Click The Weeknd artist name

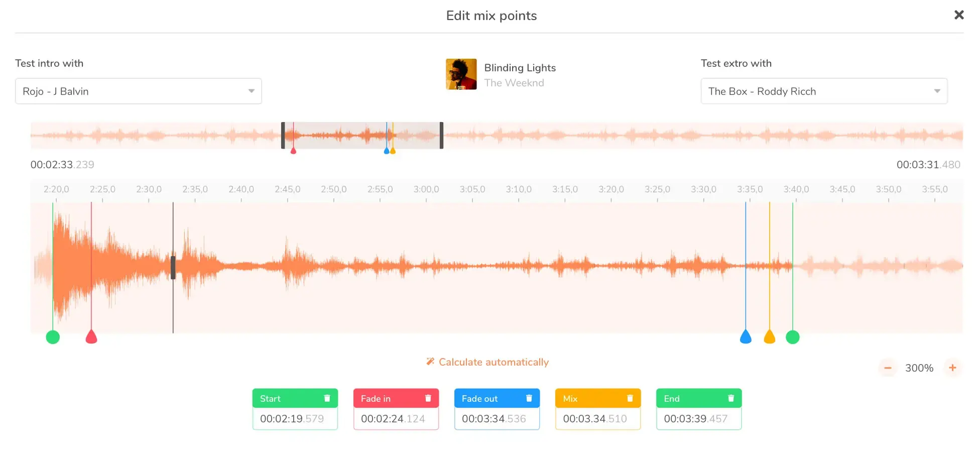(514, 83)
